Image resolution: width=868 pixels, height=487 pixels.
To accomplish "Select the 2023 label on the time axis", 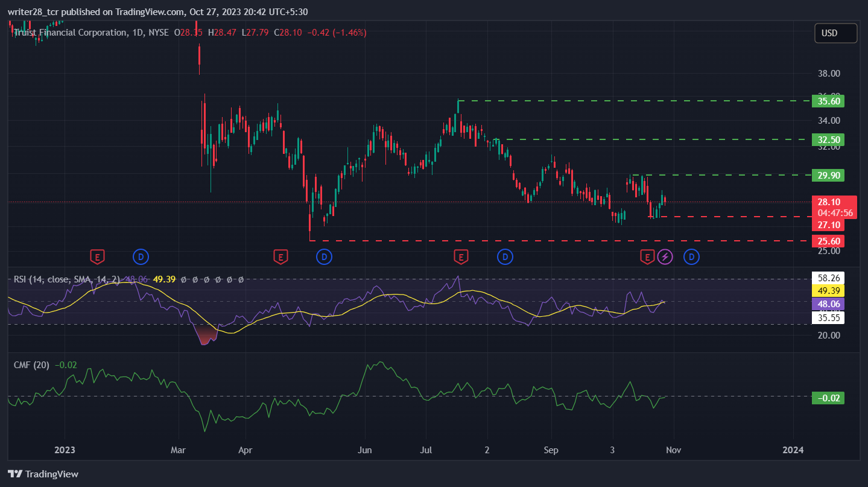I will [x=65, y=450].
